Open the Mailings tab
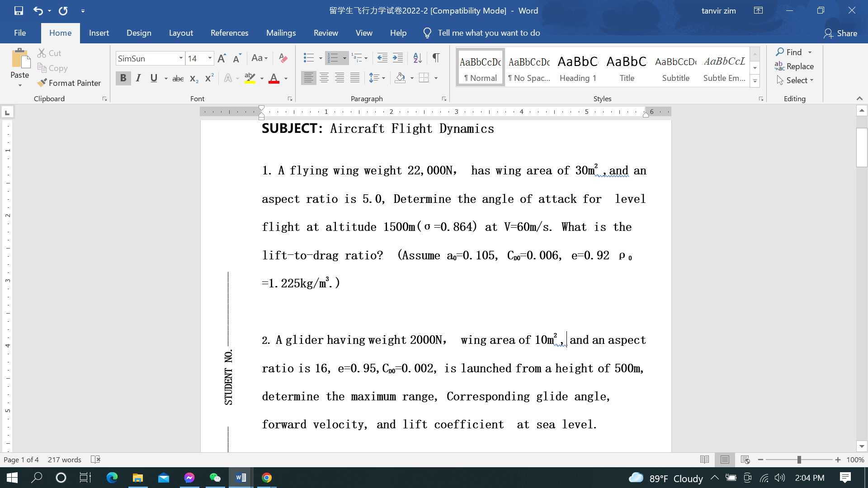 pos(281,33)
